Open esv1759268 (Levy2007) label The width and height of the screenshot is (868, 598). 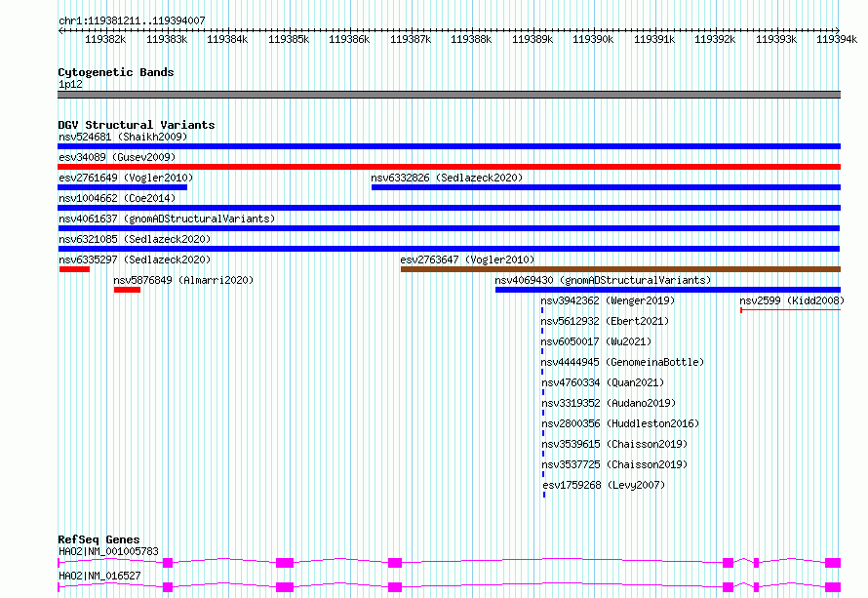coord(604,485)
